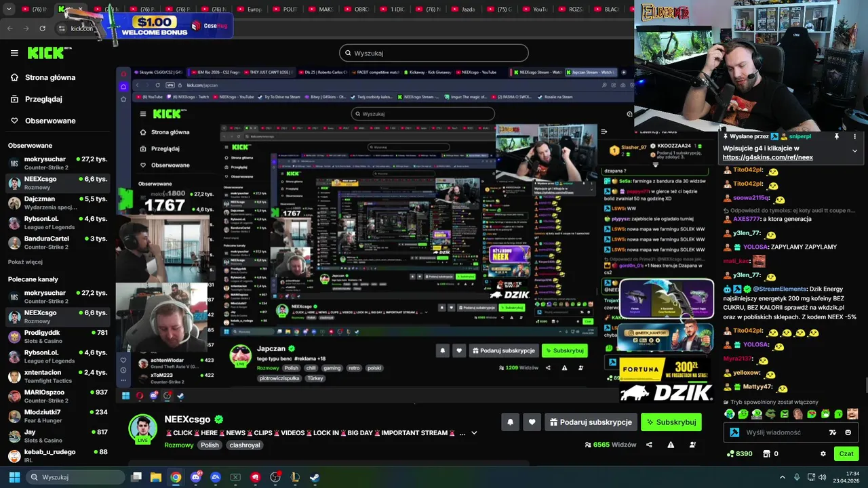The image size is (868, 488).
Task: Open MARIOspzoo recommended channel
Action: point(57,396)
